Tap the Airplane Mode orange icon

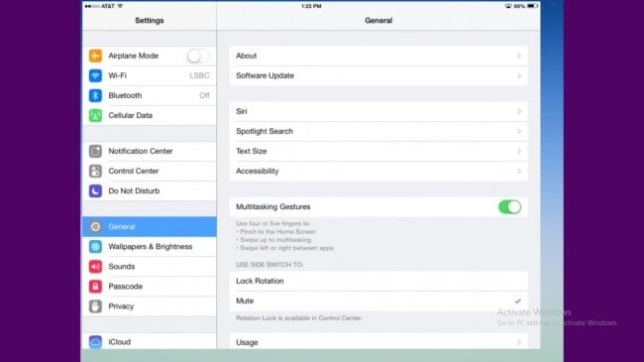tap(95, 56)
